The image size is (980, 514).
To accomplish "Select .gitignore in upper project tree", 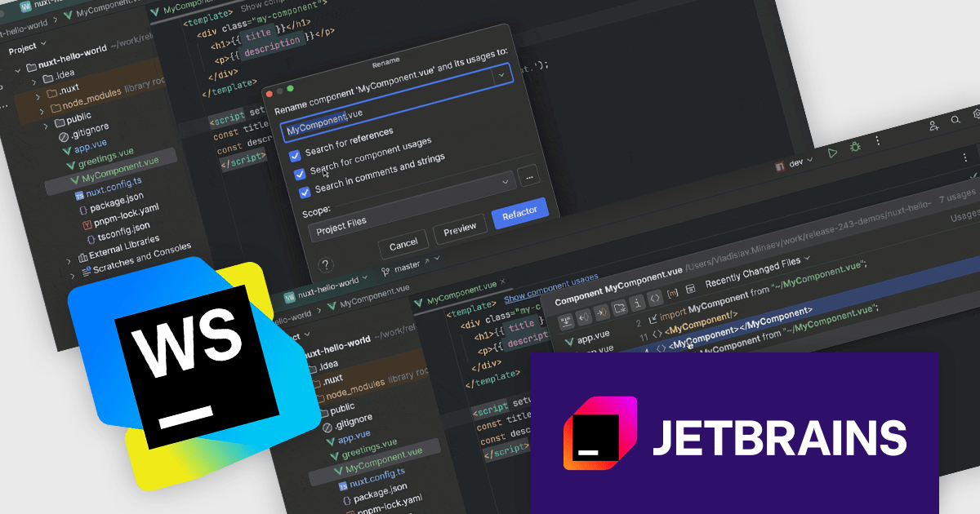I will click(x=84, y=131).
